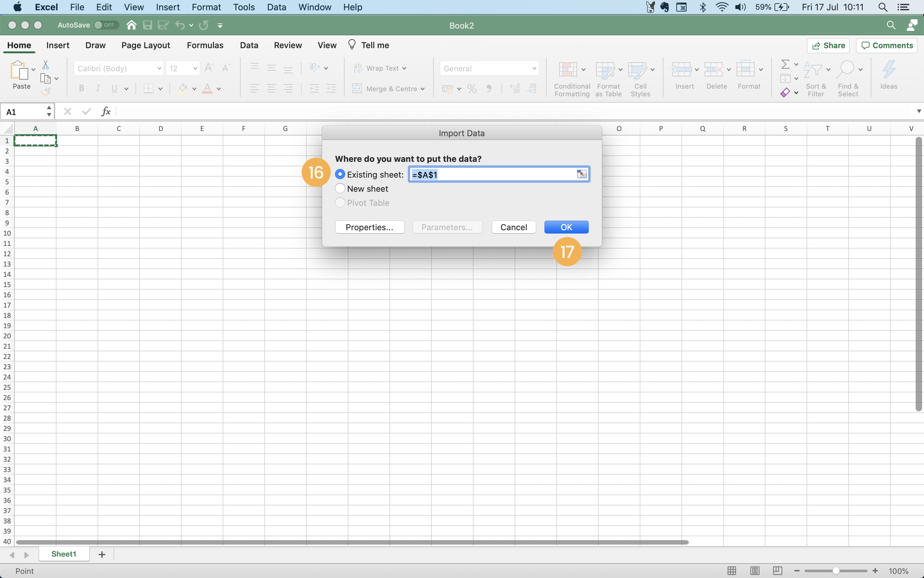924x578 pixels.
Task: Toggle the AutoSave switch
Action: coord(106,25)
